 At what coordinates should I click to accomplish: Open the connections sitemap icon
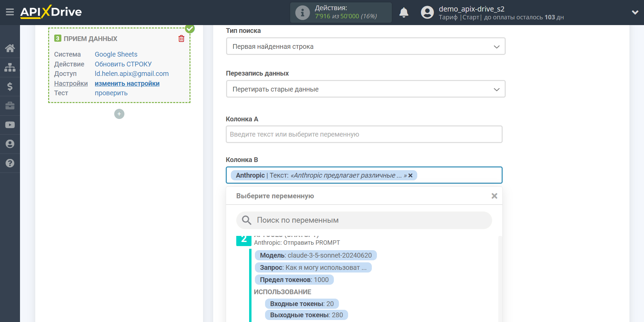coord(10,67)
